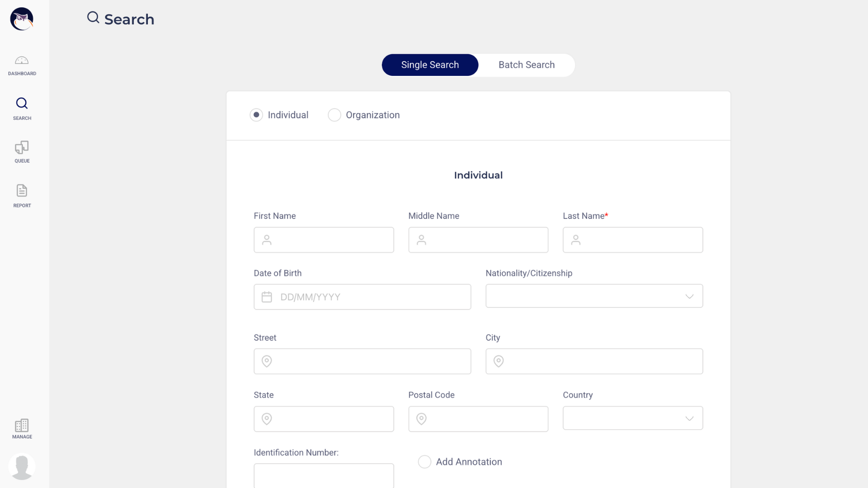This screenshot has width=868, height=488.
Task: Click the user profile avatar
Action: click(22, 466)
